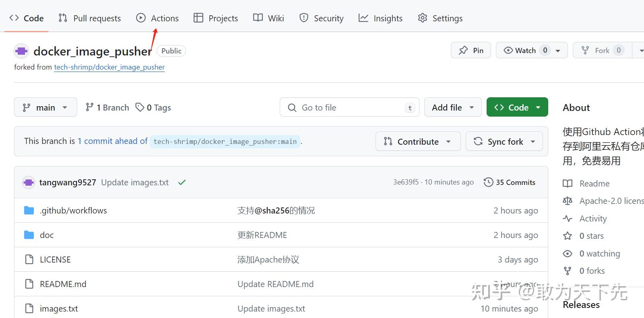Click the .github/workflows folder icon
Image resolution: width=644 pixels, height=318 pixels.
29,210
